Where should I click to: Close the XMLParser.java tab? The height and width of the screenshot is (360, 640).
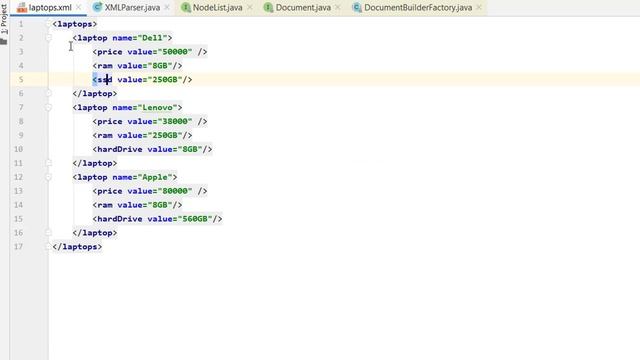click(x=167, y=7)
